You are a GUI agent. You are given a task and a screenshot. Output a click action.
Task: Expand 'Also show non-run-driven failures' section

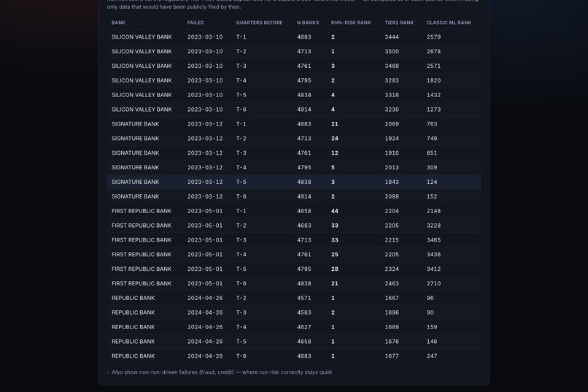pos(221,372)
